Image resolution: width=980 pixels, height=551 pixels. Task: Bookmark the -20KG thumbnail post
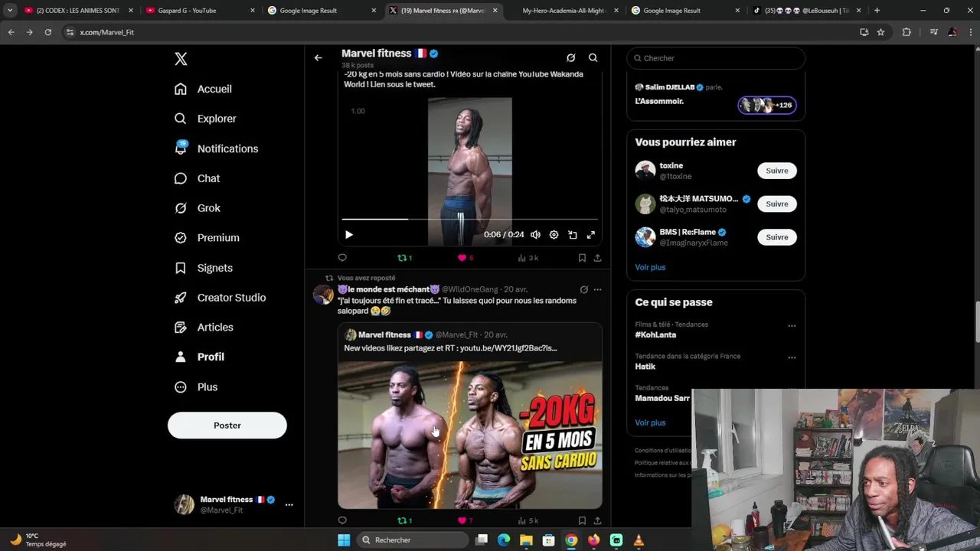pyautogui.click(x=582, y=520)
